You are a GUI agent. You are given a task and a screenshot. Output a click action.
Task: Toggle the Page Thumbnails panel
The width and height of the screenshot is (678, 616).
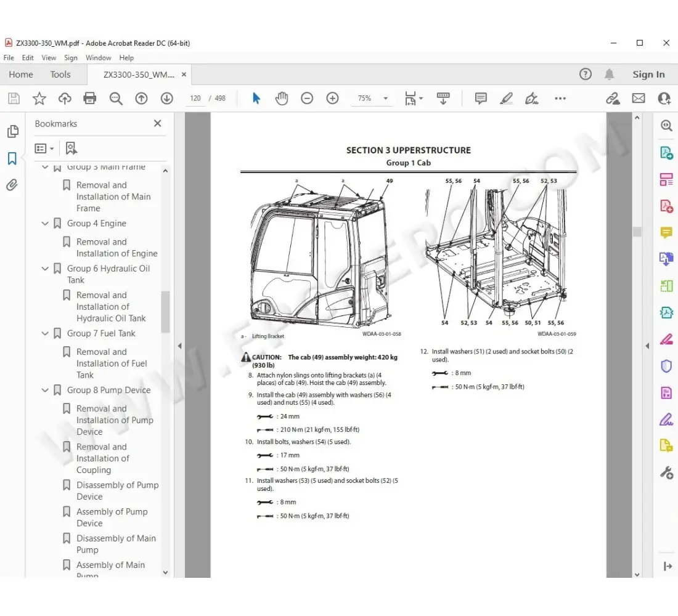click(12, 131)
